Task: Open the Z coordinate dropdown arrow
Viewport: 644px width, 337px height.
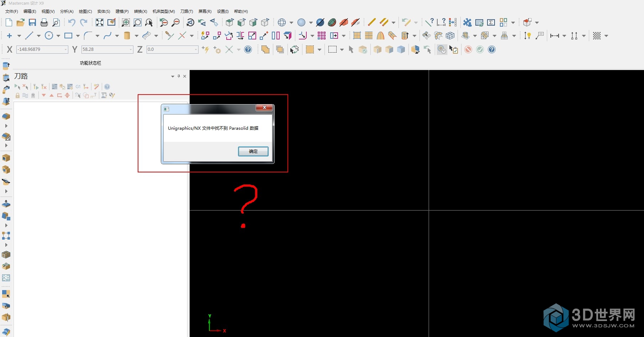Action: 196,49
